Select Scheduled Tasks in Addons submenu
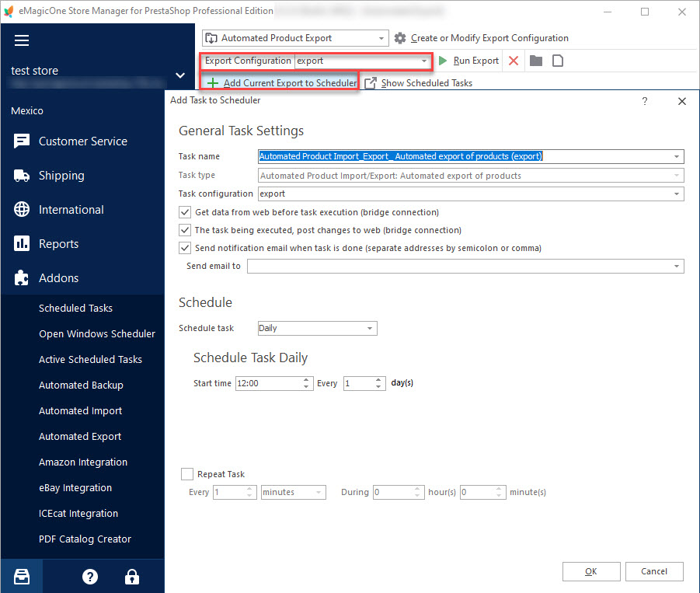 pyautogui.click(x=75, y=308)
